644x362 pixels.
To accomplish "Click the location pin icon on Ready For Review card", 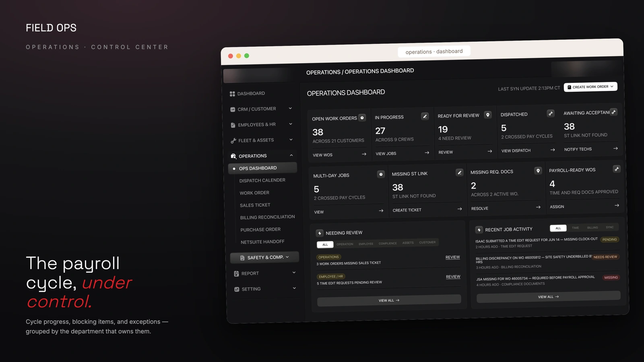I will coord(488,115).
